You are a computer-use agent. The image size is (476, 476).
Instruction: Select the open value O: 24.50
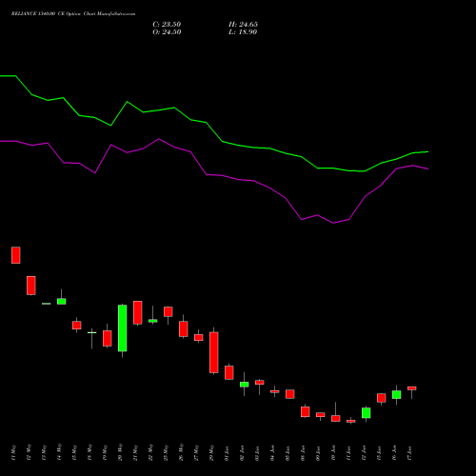[167, 32]
